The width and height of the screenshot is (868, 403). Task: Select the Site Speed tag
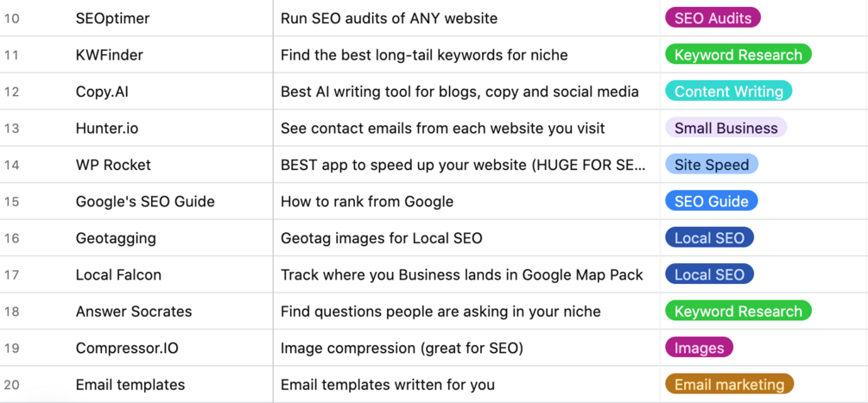click(712, 165)
